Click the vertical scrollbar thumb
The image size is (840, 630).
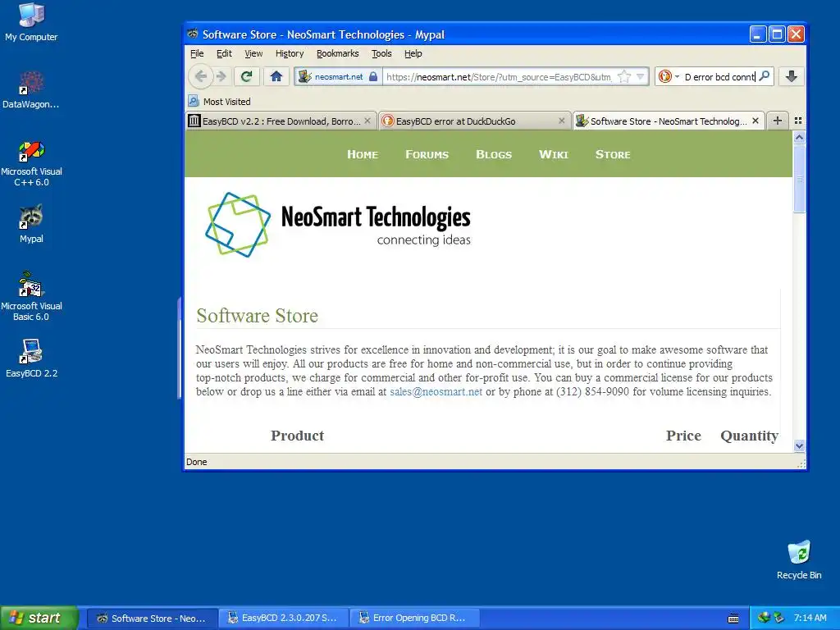pyautogui.click(x=799, y=178)
